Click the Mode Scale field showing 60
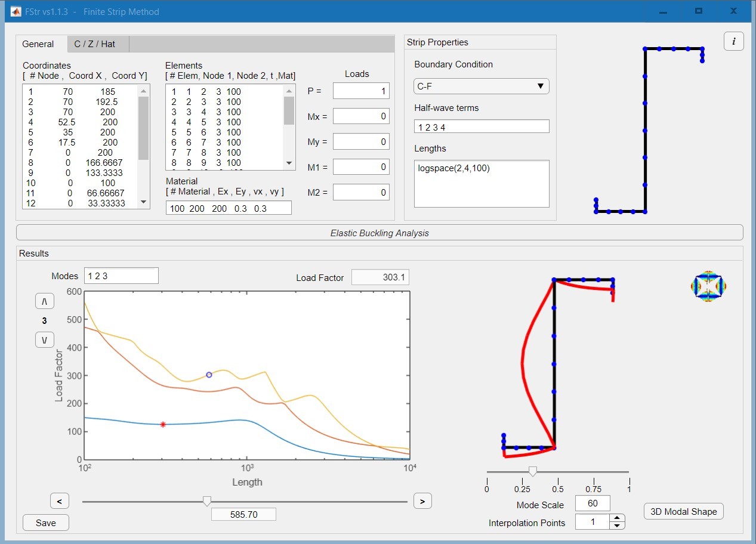Viewport: 756px width, 544px height. 593,503
